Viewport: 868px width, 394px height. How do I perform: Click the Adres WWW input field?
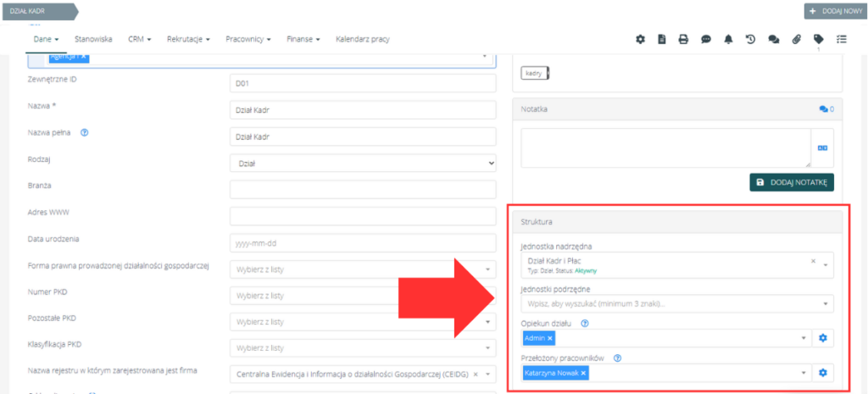point(363,216)
